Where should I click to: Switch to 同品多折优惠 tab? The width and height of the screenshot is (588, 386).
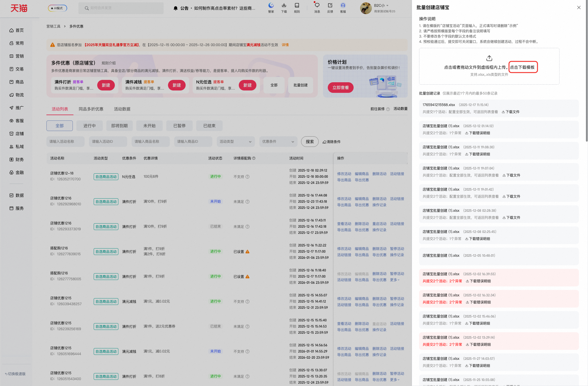click(x=91, y=109)
